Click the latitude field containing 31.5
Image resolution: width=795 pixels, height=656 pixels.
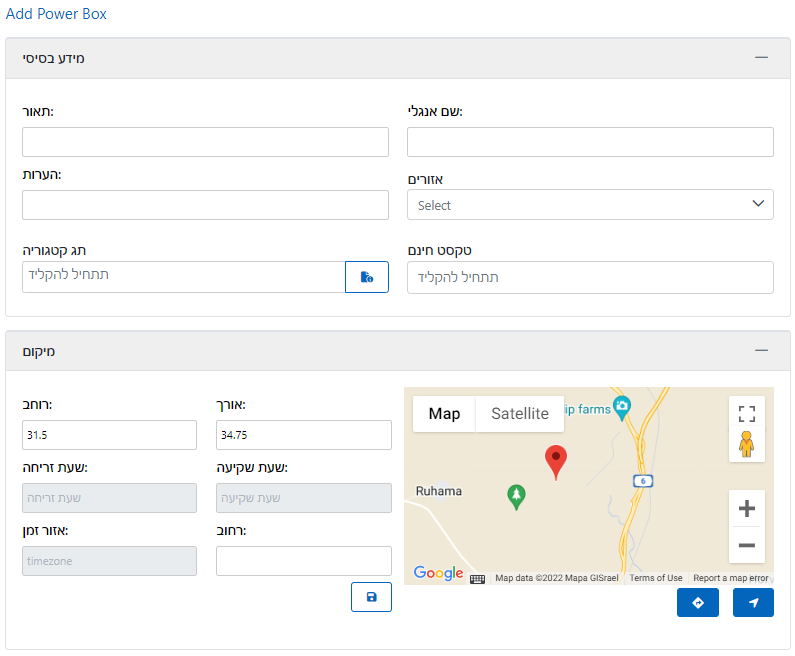tap(109, 435)
